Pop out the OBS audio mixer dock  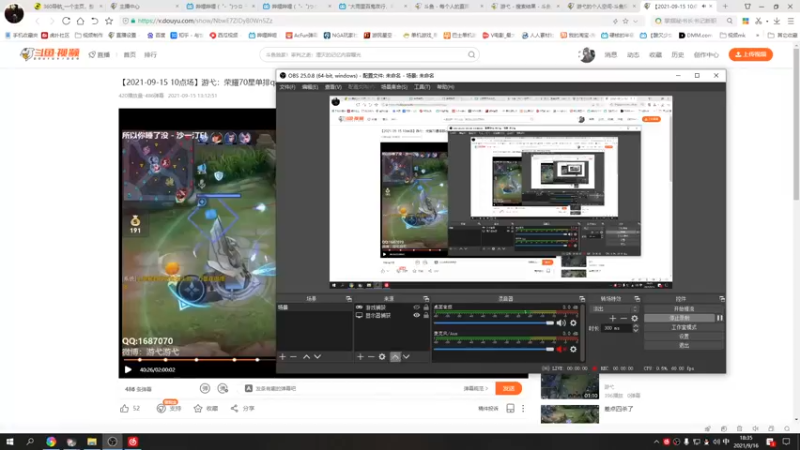(x=582, y=298)
